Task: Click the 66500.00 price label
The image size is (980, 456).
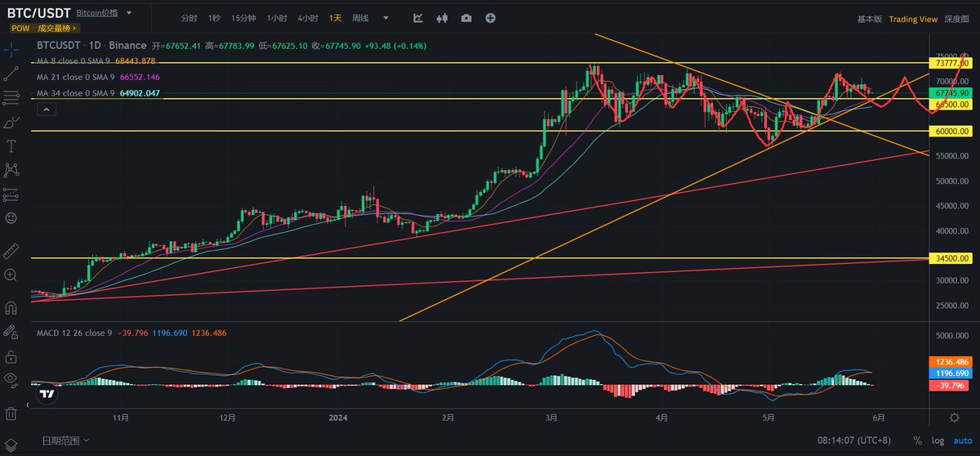Action: coord(952,105)
